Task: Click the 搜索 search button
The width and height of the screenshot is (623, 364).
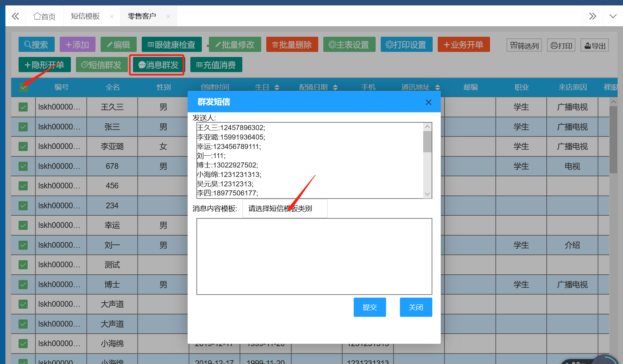Action: pos(36,44)
